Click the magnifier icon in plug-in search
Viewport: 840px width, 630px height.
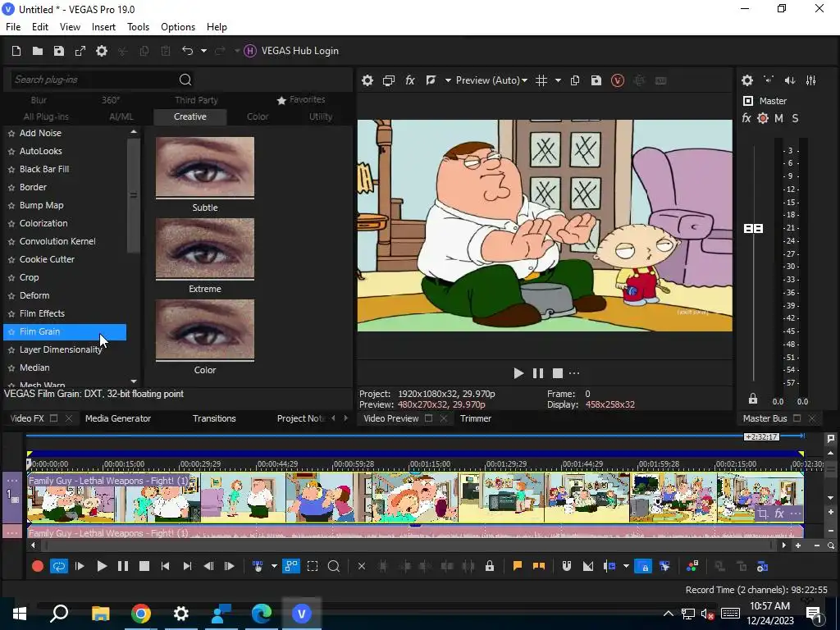tap(185, 80)
